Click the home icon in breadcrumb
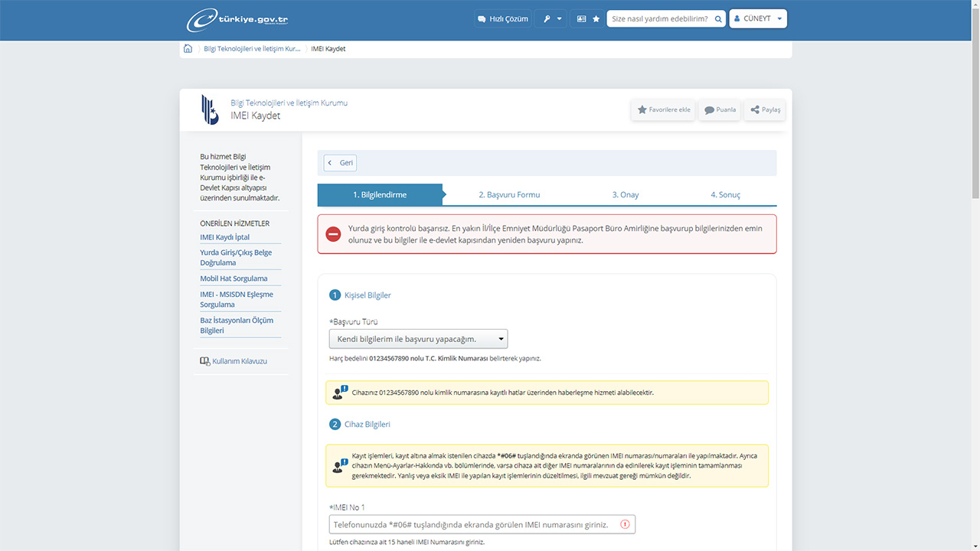 pos(188,49)
